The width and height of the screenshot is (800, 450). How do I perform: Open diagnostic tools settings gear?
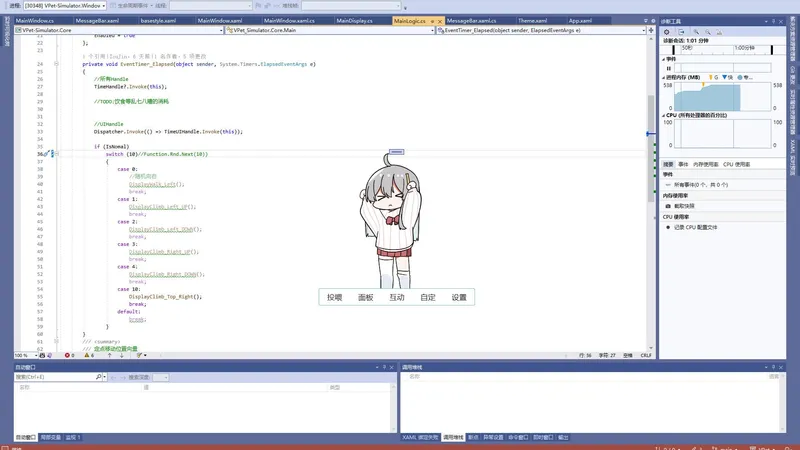click(666, 32)
